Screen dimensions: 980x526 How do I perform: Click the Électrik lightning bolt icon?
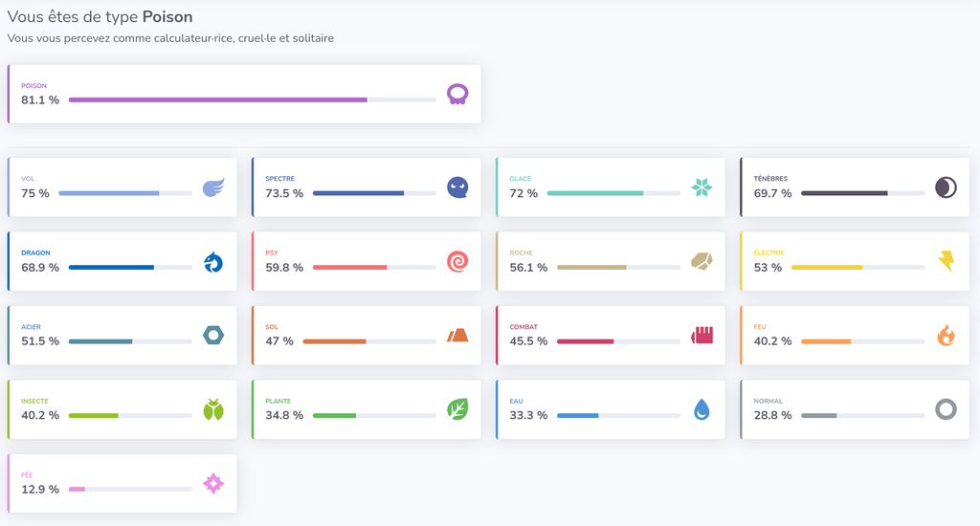(x=947, y=261)
